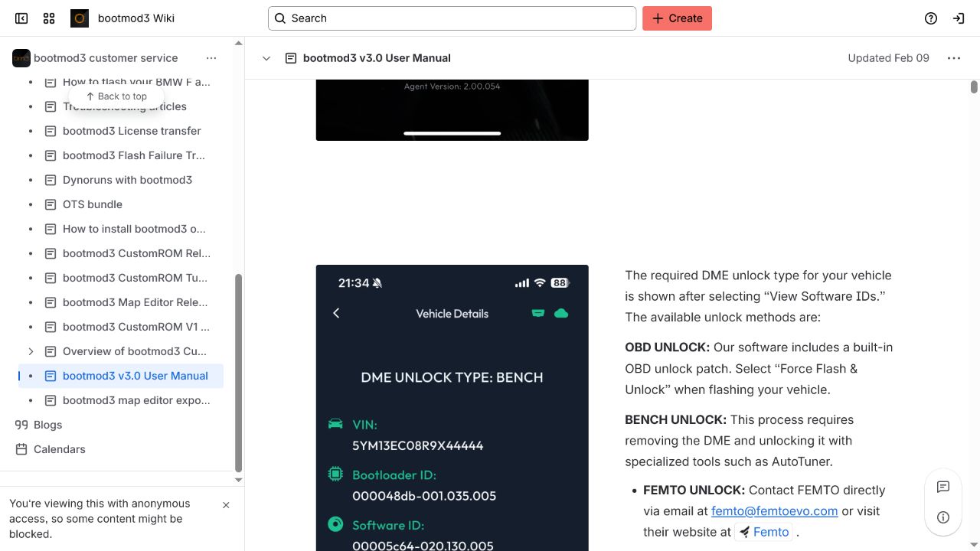980x551 pixels.
Task: Click bootmod3 v3.0 User Manual page title
Action: point(377,58)
